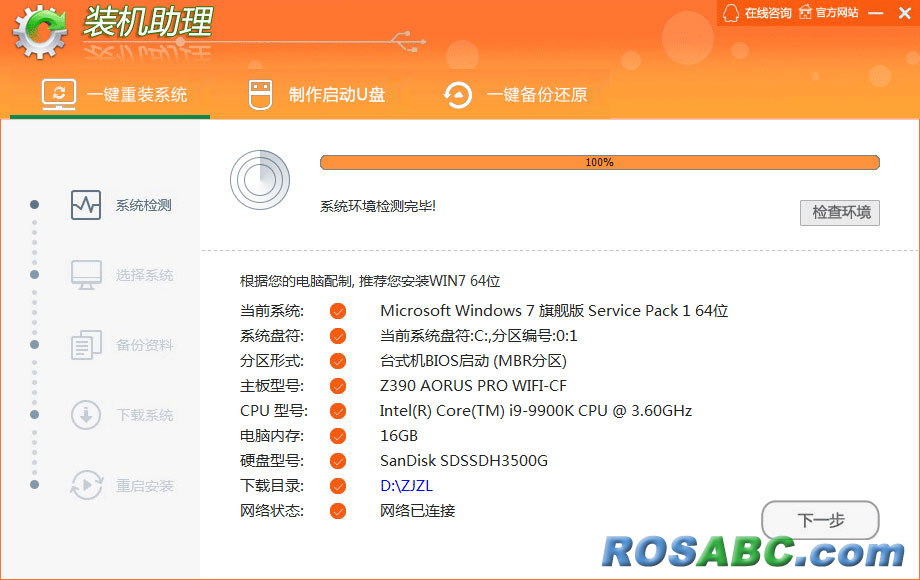Click the 备份资料 step label
The width and height of the screenshot is (920, 580).
(x=144, y=345)
